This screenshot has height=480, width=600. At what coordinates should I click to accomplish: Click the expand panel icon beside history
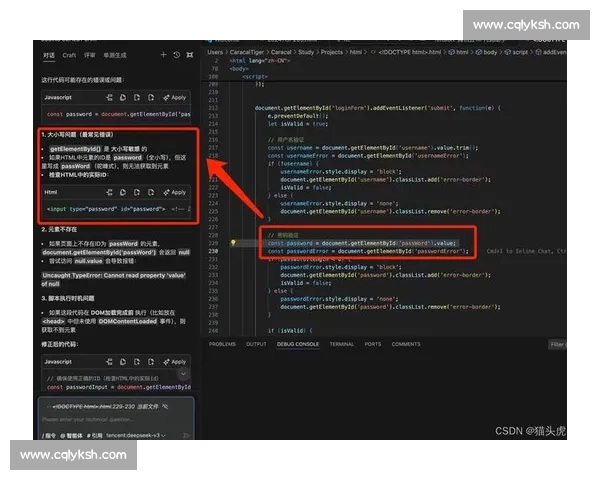click(188, 55)
